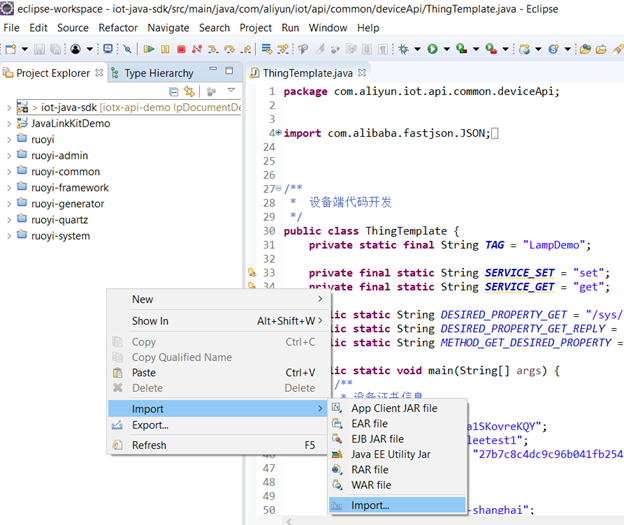Image resolution: width=624 pixels, height=525 pixels.
Task: Click the green Run button icon
Action: coord(433,49)
